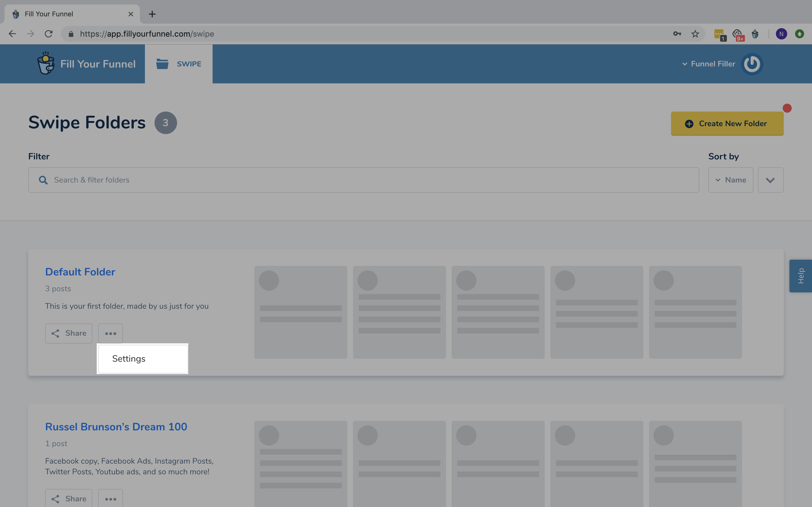Click the Create New Folder button

pyautogui.click(x=727, y=123)
